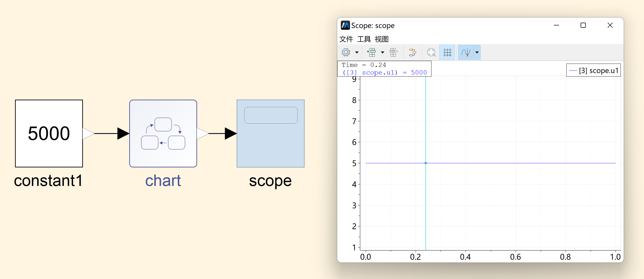The width and height of the screenshot is (644, 279).
Task: Click the output port of constant1 block
Action: [88, 134]
